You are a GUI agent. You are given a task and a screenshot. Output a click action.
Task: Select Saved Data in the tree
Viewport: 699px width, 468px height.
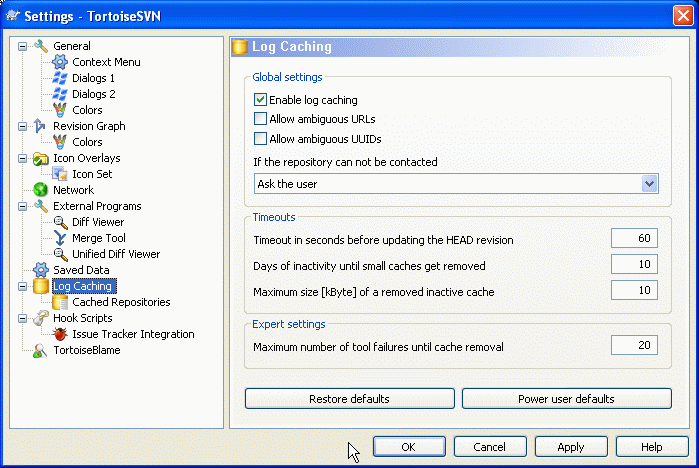81,270
